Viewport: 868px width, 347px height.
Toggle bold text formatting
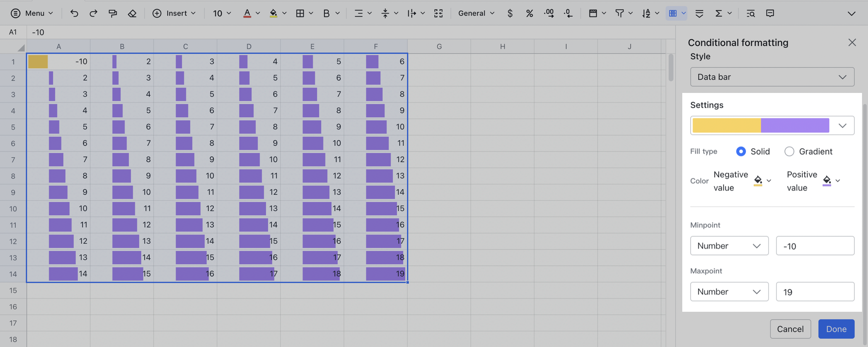pos(325,13)
